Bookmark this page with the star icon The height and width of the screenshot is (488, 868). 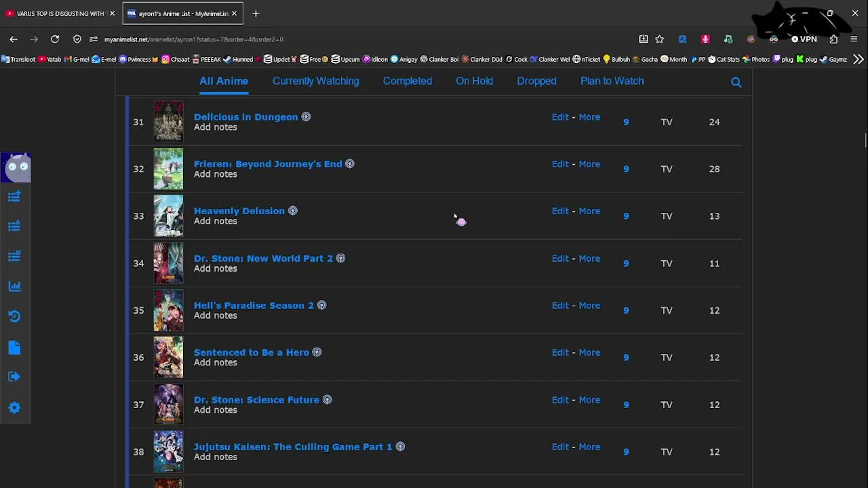click(x=660, y=39)
